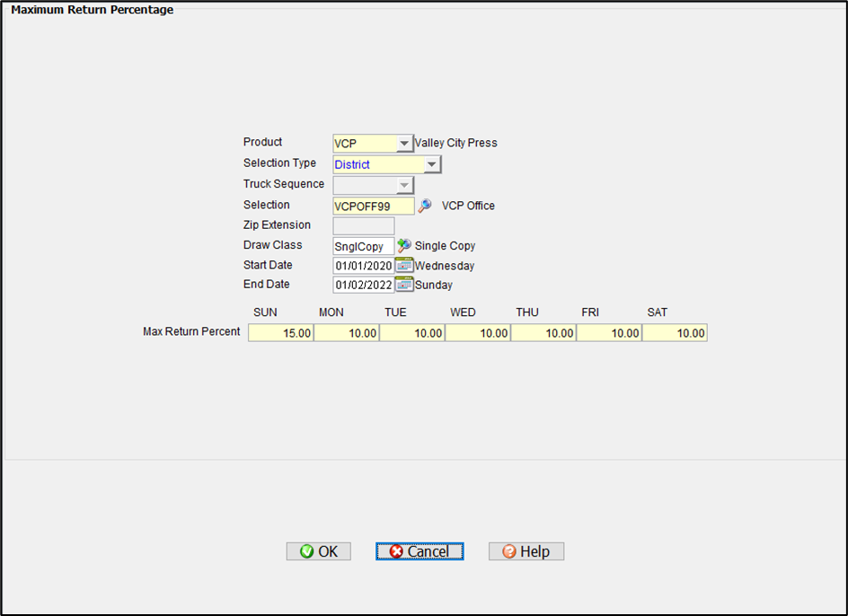Select the SUN max return percent field
Image resolution: width=848 pixels, height=616 pixels.
[281, 333]
